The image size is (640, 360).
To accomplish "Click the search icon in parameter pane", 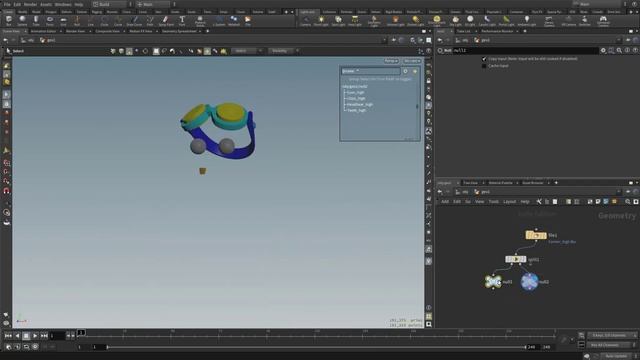I will tap(619, 51).
